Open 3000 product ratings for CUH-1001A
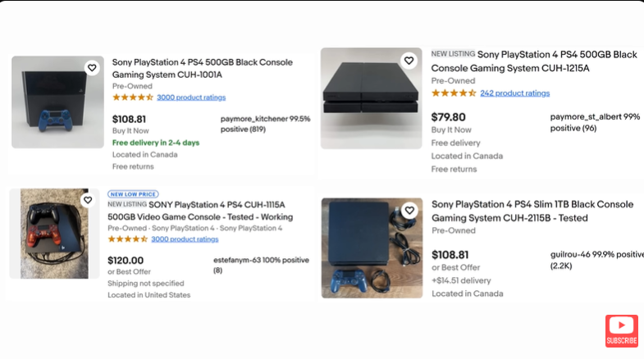 (x=191, y=98)
